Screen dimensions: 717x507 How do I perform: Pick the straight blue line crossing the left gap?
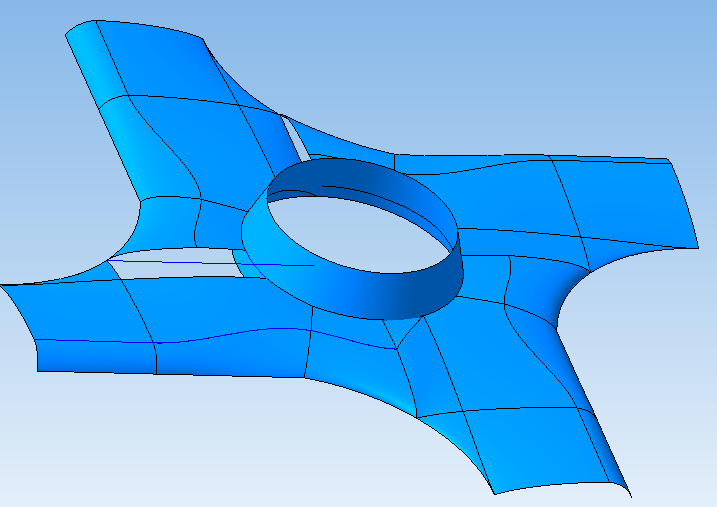[x=210, y=263]
